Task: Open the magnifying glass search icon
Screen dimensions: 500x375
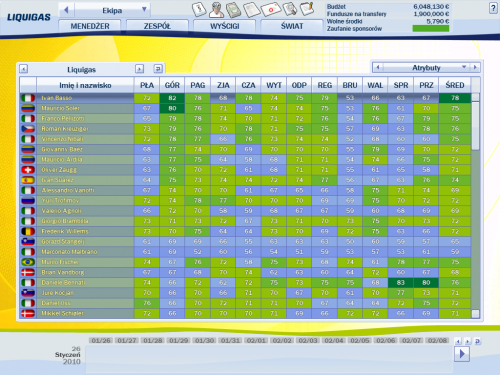Action: [290, 9]
